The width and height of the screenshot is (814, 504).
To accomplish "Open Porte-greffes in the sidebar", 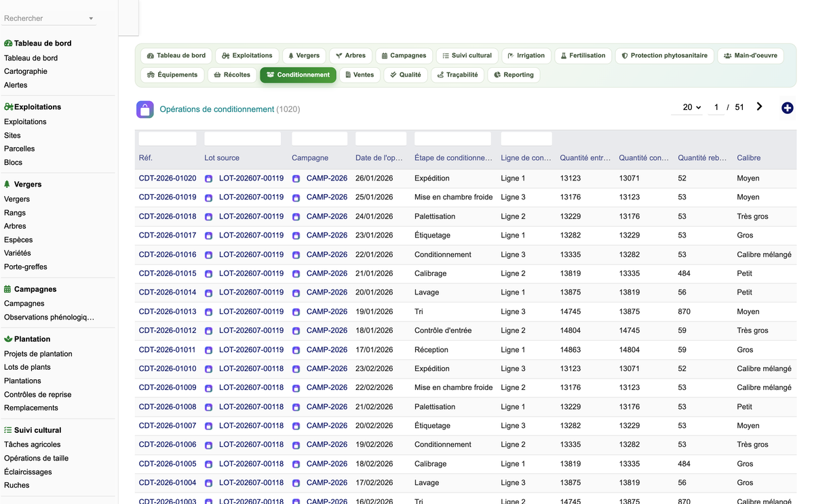I will pos(26,267).
